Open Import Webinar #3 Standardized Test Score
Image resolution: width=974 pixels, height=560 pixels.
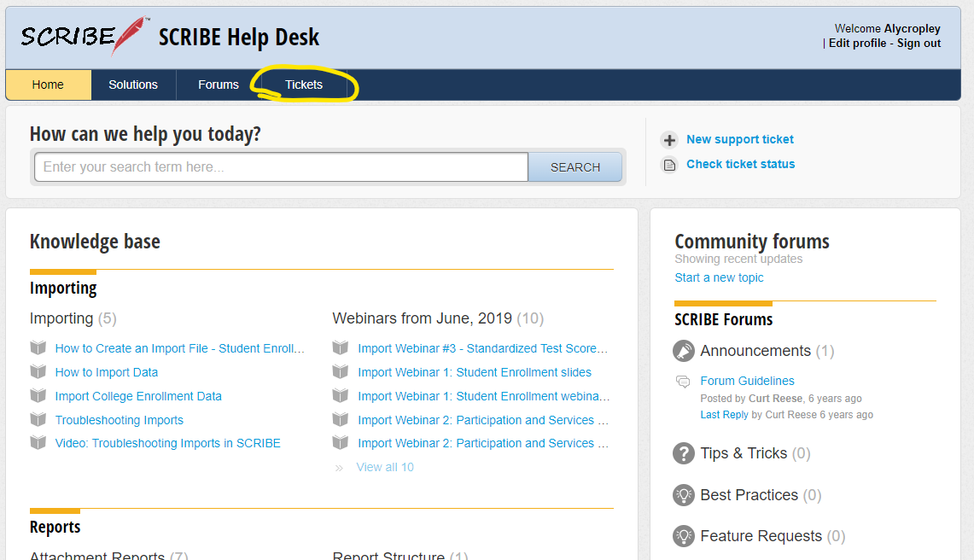click(482, 348)
